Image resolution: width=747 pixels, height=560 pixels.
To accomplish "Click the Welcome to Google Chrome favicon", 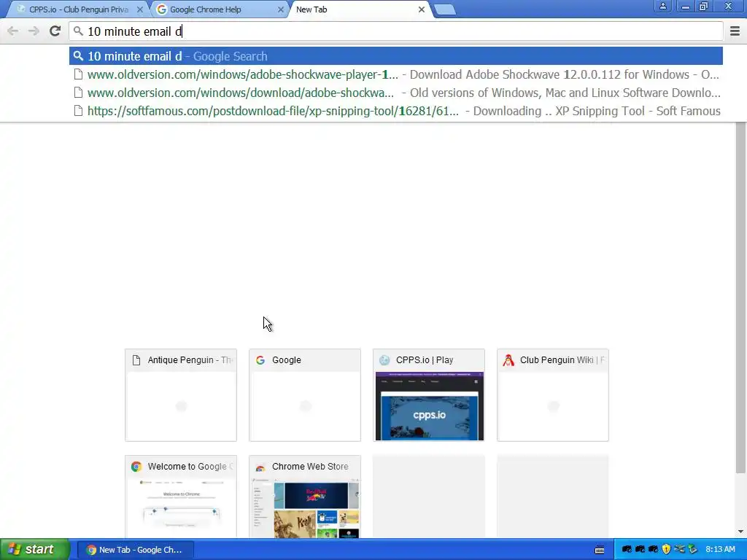I will [136, 467].
